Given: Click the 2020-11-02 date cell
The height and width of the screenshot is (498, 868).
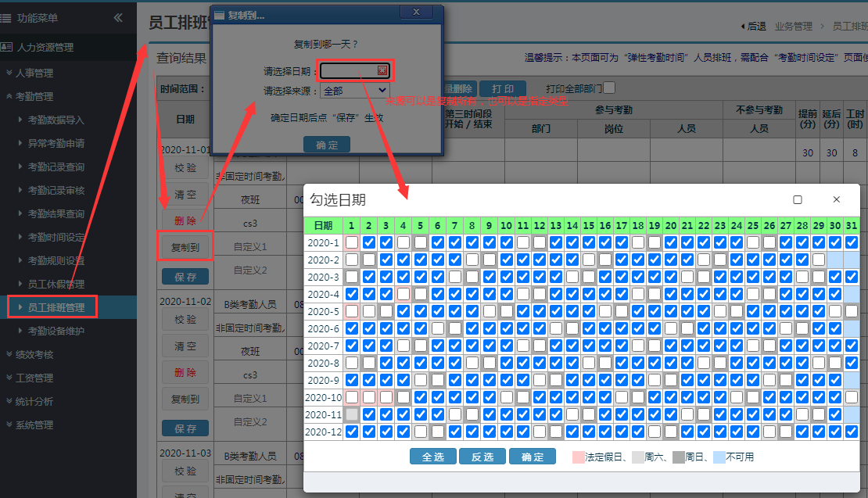Looking at the screenshot, I should tap(185, 302).
